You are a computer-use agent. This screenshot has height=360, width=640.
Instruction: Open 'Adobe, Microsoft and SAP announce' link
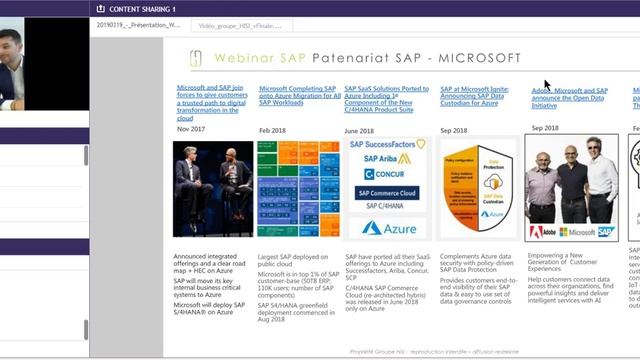(x=569, y=98)
